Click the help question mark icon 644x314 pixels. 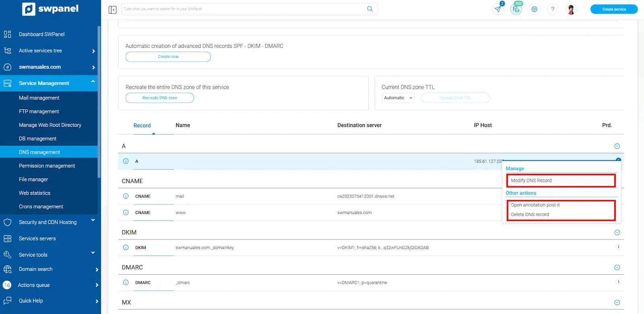click(552, 9)
